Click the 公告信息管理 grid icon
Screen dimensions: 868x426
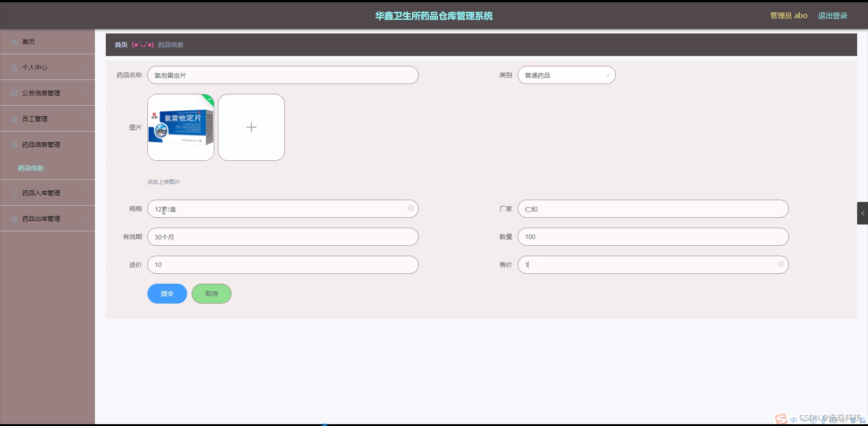pos(14,93)
